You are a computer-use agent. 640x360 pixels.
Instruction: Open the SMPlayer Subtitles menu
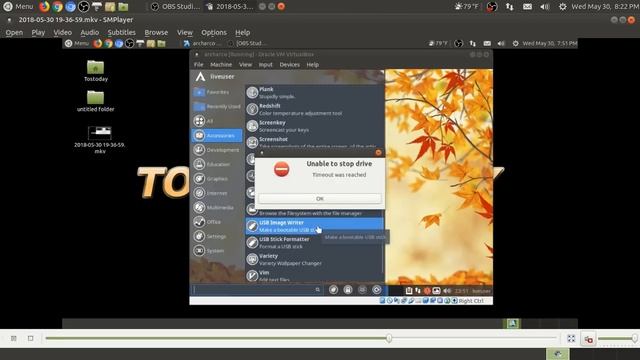[x=122, y=32]
